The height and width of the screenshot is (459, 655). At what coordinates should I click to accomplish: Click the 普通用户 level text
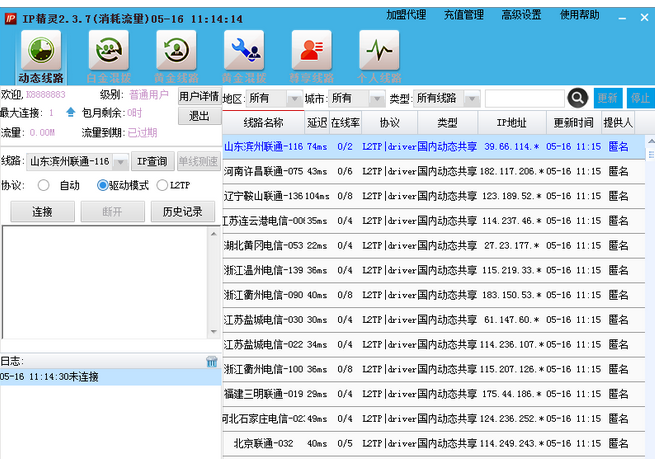coord(149,95)
